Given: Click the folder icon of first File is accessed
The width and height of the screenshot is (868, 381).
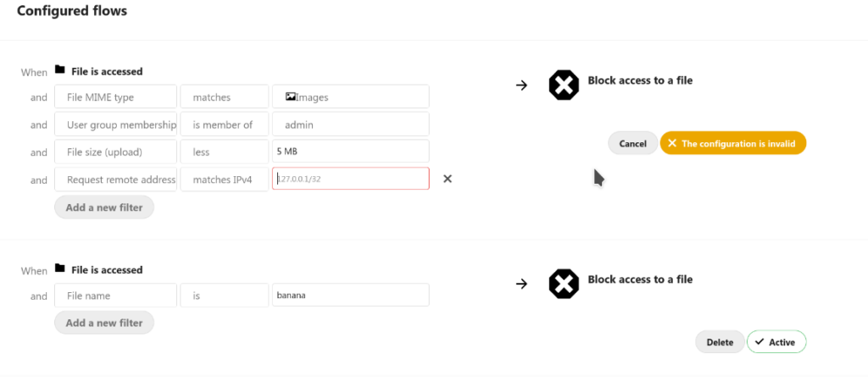Looking at the screenshot, I should tap(60, 70).
